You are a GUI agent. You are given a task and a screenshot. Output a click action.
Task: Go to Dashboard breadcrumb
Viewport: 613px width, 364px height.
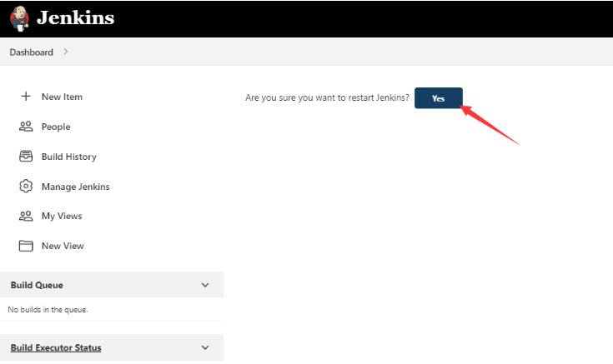click(32, 52)
